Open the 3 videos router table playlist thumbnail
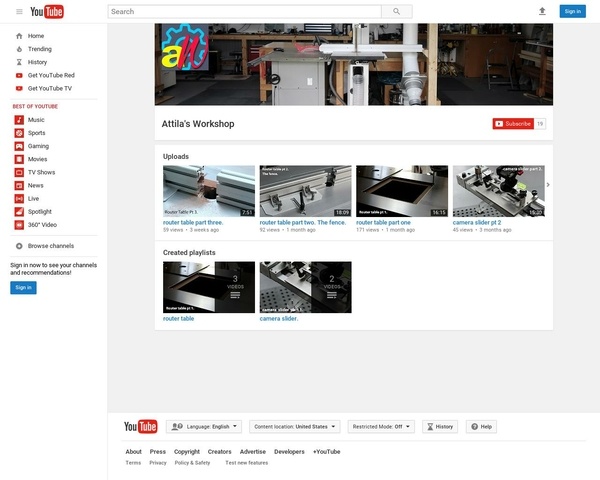Screen dimensions: 600x480 pos(209,287)
